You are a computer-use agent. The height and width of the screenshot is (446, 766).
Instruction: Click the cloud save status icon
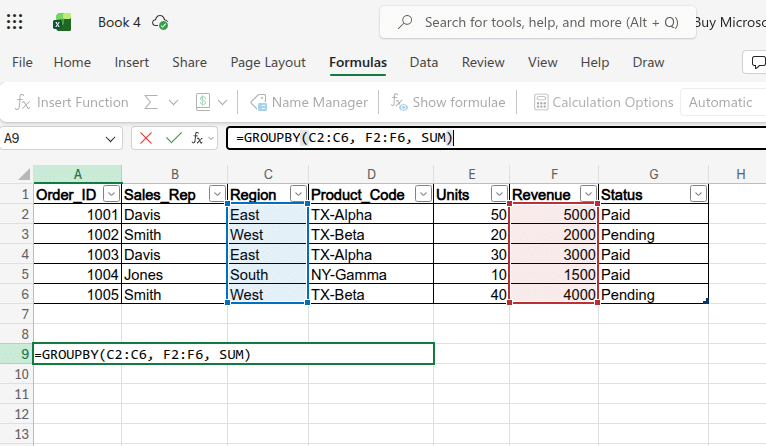pos(159,22)
